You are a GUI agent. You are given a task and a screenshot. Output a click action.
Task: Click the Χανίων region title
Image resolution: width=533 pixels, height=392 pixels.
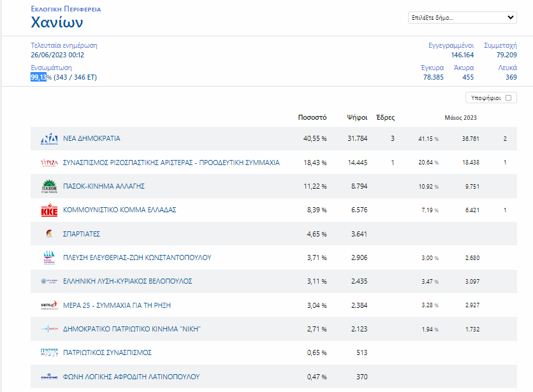[x=57, y=22]
